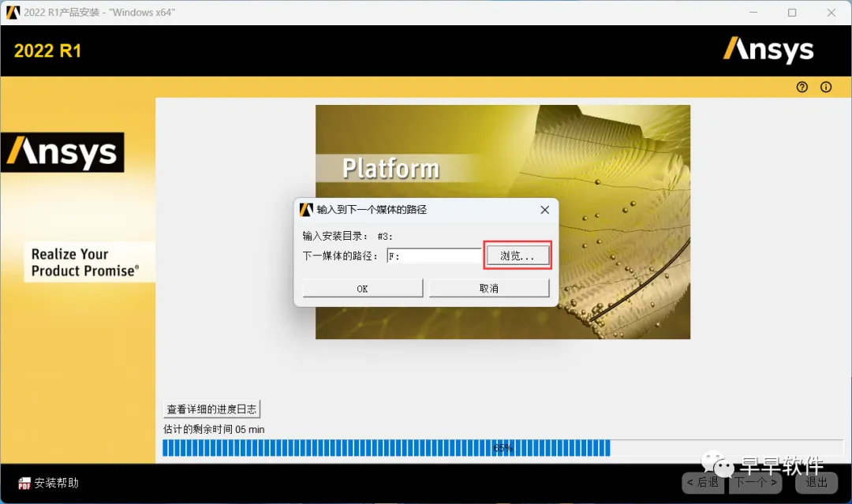Click the Ansys logo in the top banner
852x504 pixels.
pyautogui.click(x=768, y=50)
